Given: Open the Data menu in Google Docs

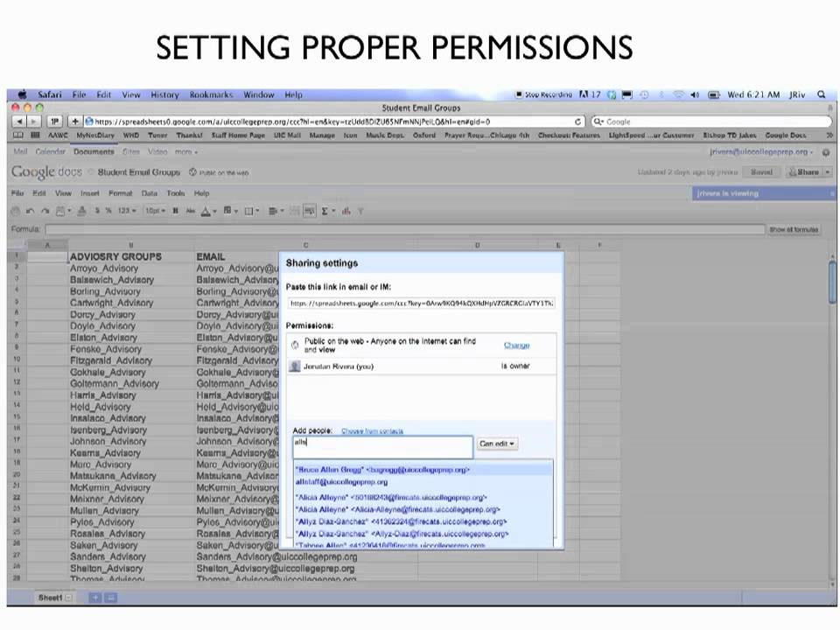Looking at the screenshot, I should (x=150, y=193).
